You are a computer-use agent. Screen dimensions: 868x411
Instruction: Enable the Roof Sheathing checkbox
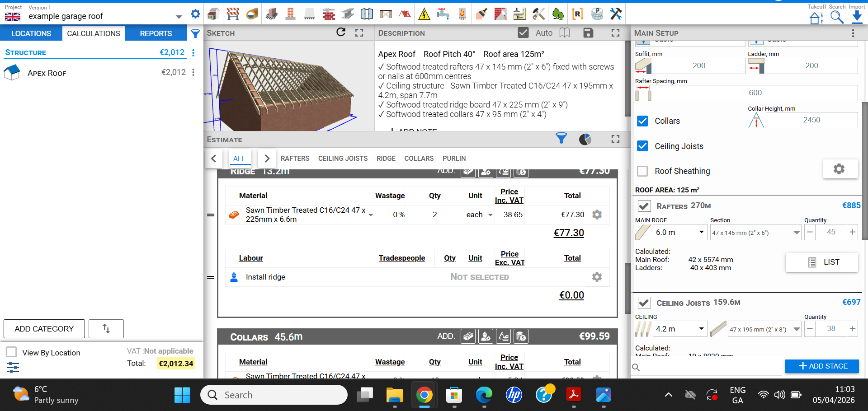tap(642, 171)
